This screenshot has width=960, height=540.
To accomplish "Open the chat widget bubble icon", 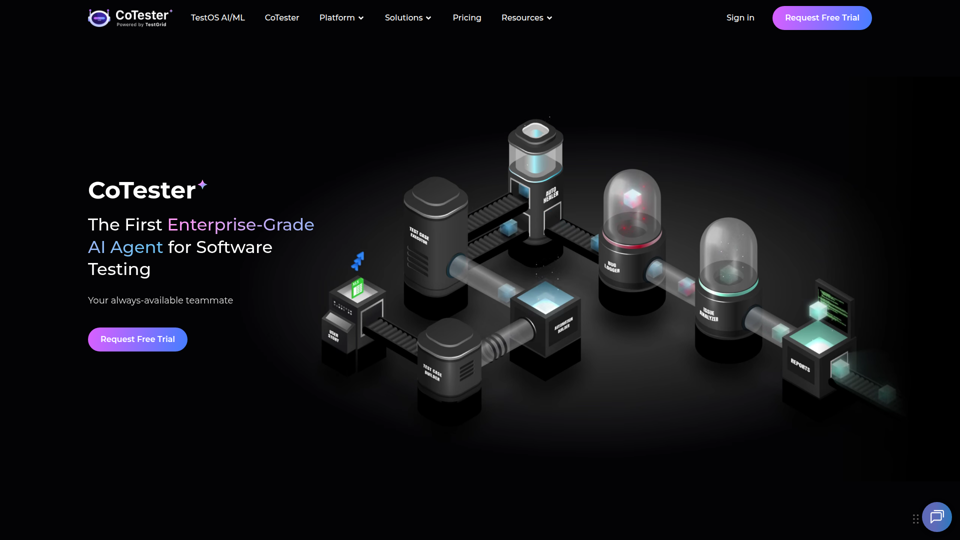I will (937, 517).
